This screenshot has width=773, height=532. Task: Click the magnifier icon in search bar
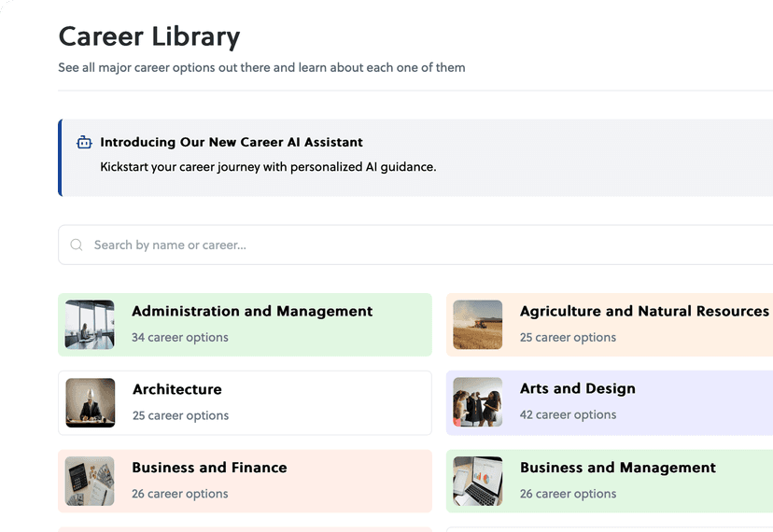point(77,245)
